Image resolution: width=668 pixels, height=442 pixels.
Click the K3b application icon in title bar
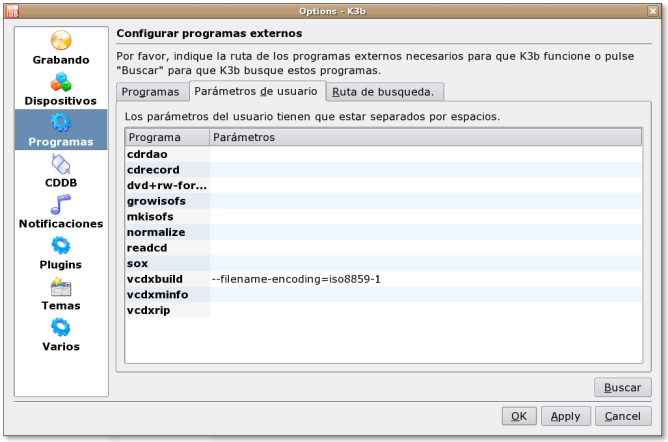[x=12, y=11]
